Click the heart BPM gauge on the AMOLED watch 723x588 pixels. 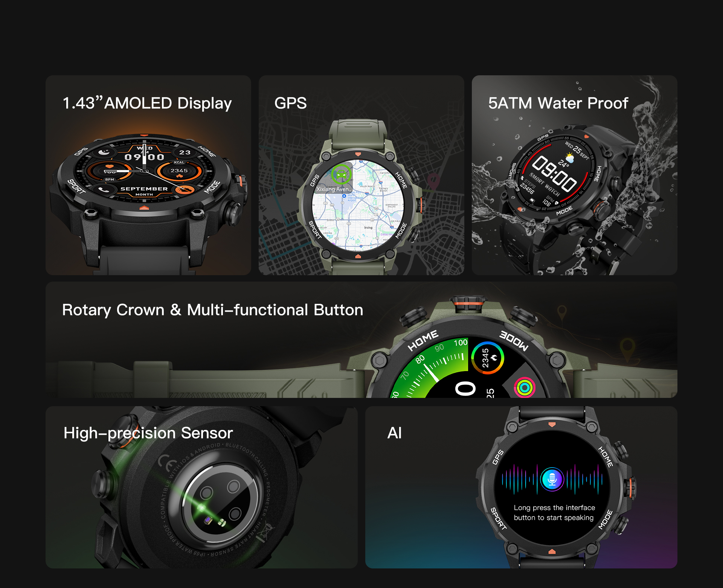[109, 171]
